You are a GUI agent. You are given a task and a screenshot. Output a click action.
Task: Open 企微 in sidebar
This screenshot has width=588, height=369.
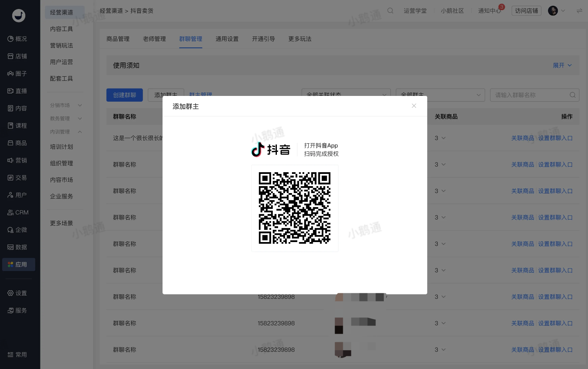(17, 230)
